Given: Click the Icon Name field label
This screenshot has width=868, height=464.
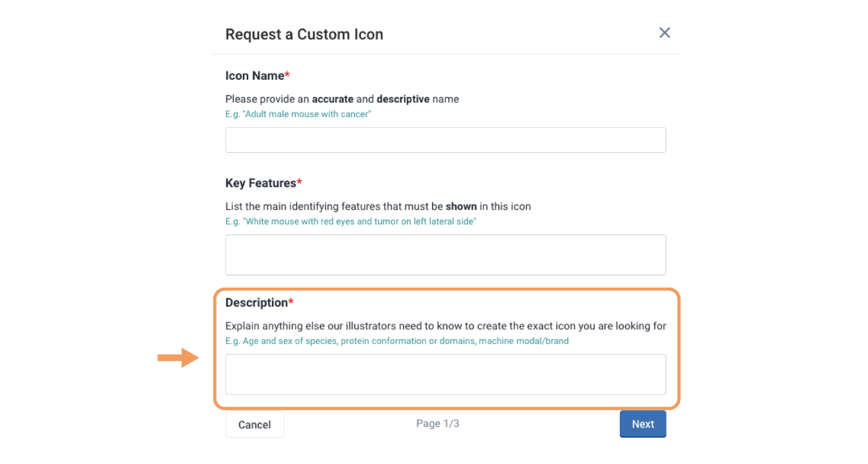Looking at the screenshot, I should 254,76.
